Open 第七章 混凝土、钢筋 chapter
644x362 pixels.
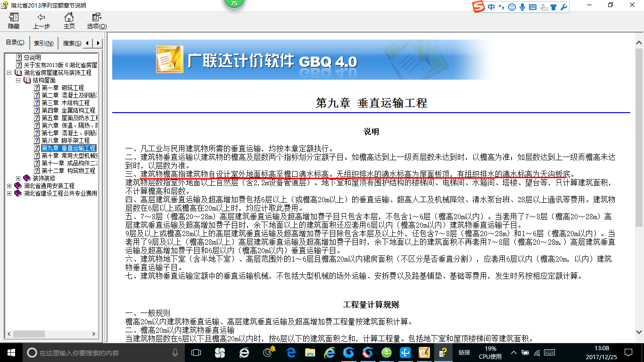[69, 133]
